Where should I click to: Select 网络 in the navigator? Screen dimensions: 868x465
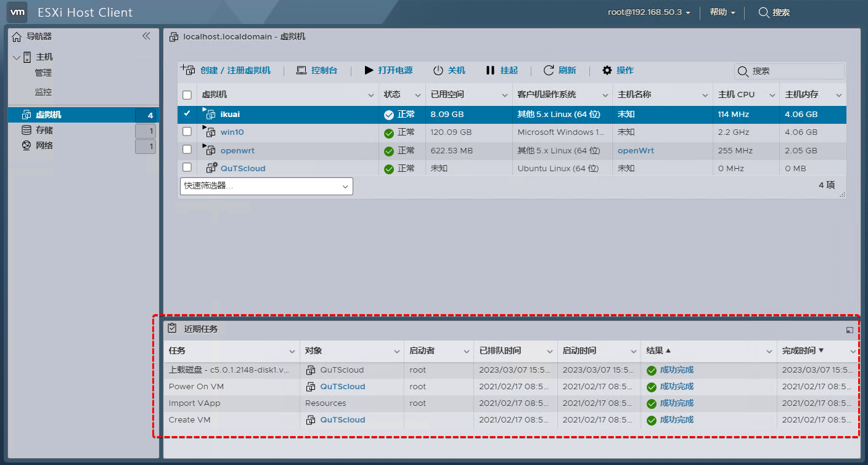[x=44, y=146]
